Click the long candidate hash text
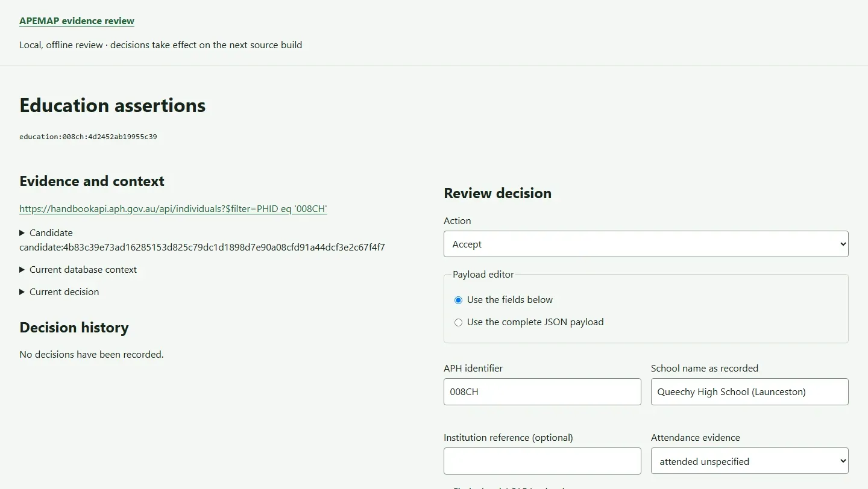The height and width of the screenshot is (489, 868). point(202,248)
